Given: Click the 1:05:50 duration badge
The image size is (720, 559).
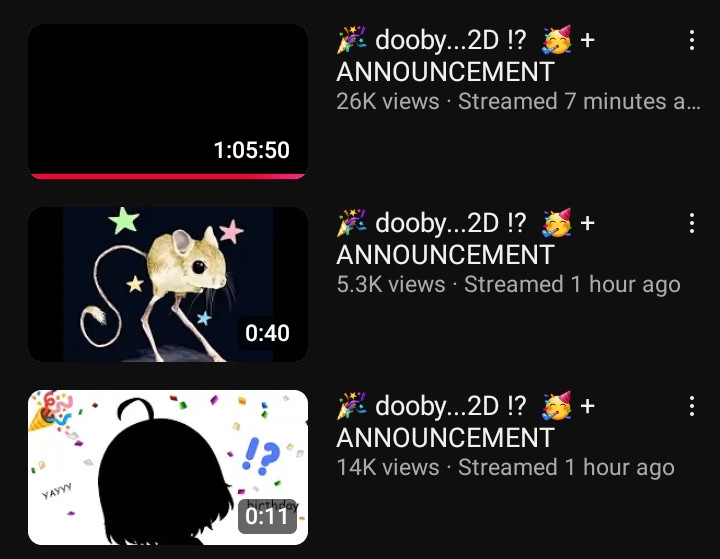Looking at the screenshot, I should pos(252,150).
